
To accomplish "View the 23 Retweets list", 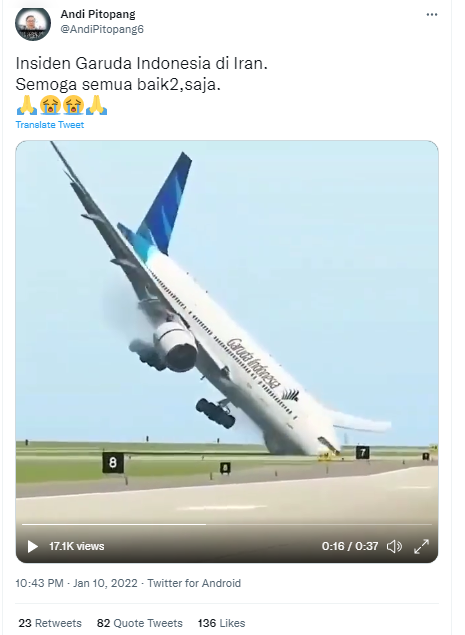I will tap(50, 623).
